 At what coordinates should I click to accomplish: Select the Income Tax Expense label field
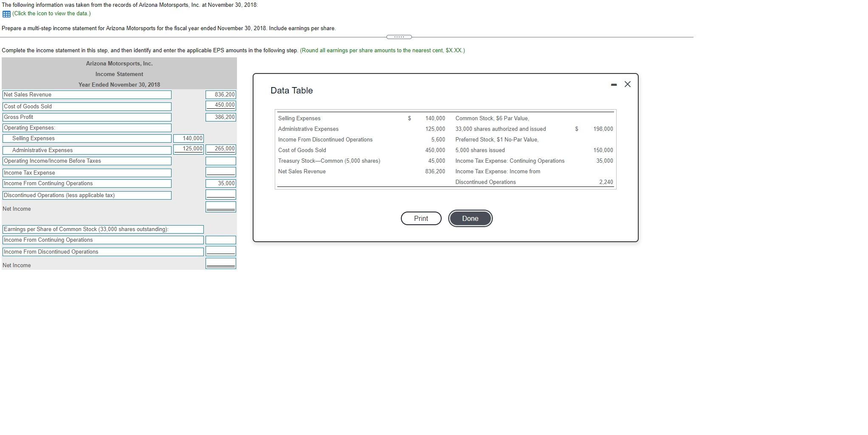tap(87, 173)
